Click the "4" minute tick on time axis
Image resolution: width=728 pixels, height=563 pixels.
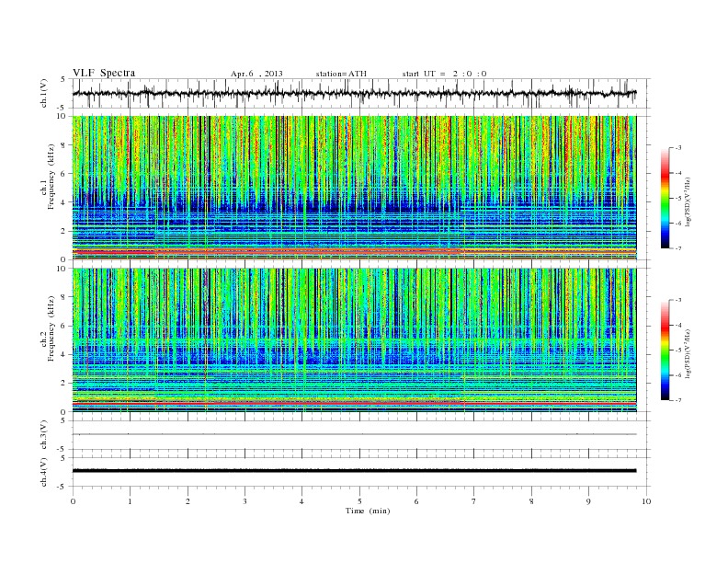[301, 501]
